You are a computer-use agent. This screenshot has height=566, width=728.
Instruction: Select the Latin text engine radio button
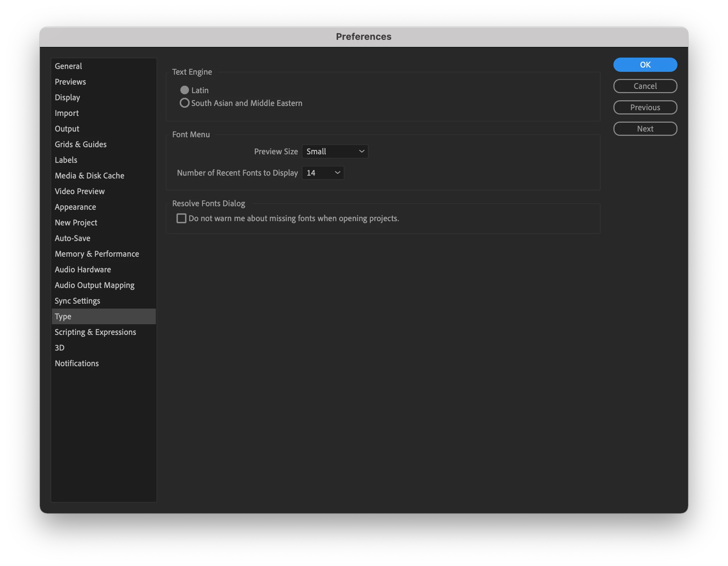[184, 90]
